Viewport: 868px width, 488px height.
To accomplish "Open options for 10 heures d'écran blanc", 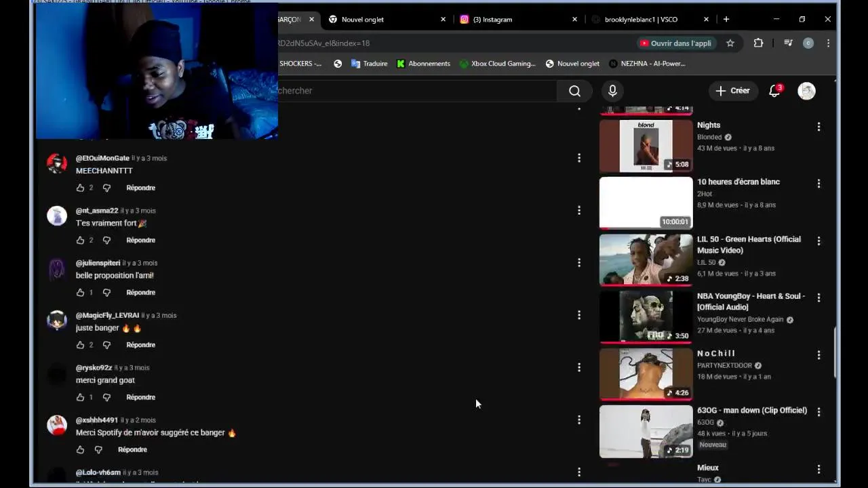I will click(818, 184).
